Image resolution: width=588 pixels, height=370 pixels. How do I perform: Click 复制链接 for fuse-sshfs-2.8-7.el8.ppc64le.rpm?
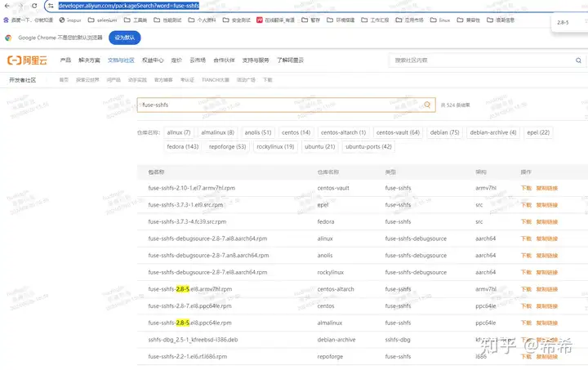pyautogui.click(x=546, y=306)
